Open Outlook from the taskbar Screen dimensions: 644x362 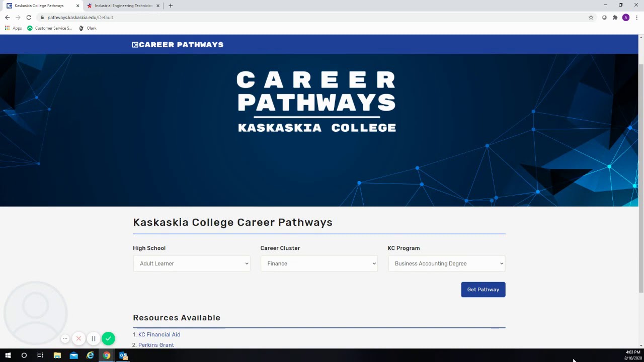coord(123,355)
